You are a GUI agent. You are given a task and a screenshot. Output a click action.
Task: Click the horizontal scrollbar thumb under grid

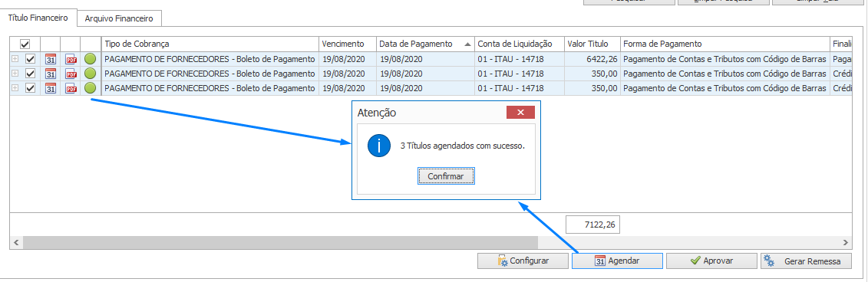(281, 242)
